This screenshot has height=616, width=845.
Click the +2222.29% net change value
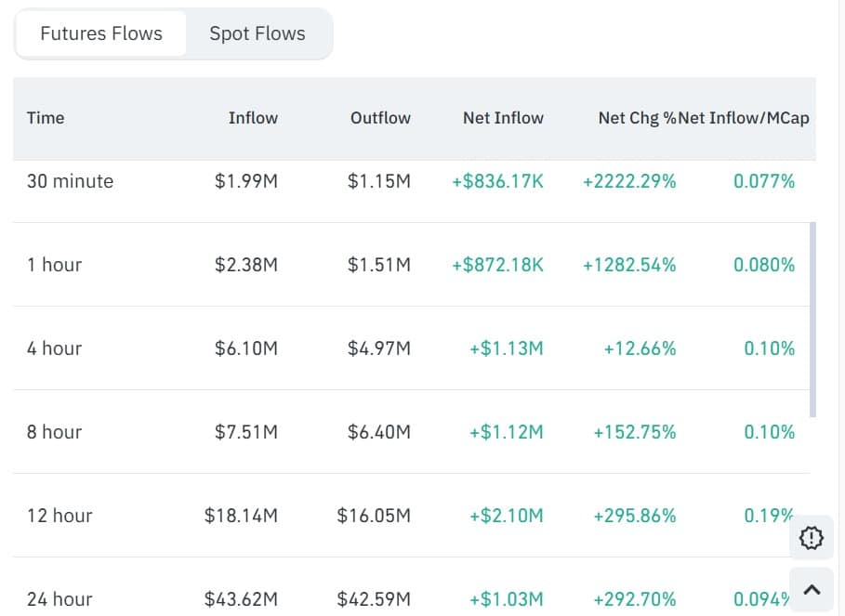629,181
